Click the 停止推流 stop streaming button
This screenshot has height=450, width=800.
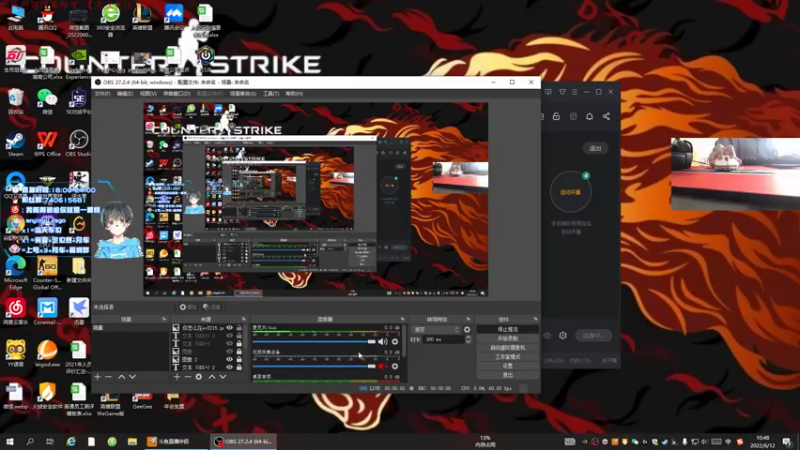508,330
